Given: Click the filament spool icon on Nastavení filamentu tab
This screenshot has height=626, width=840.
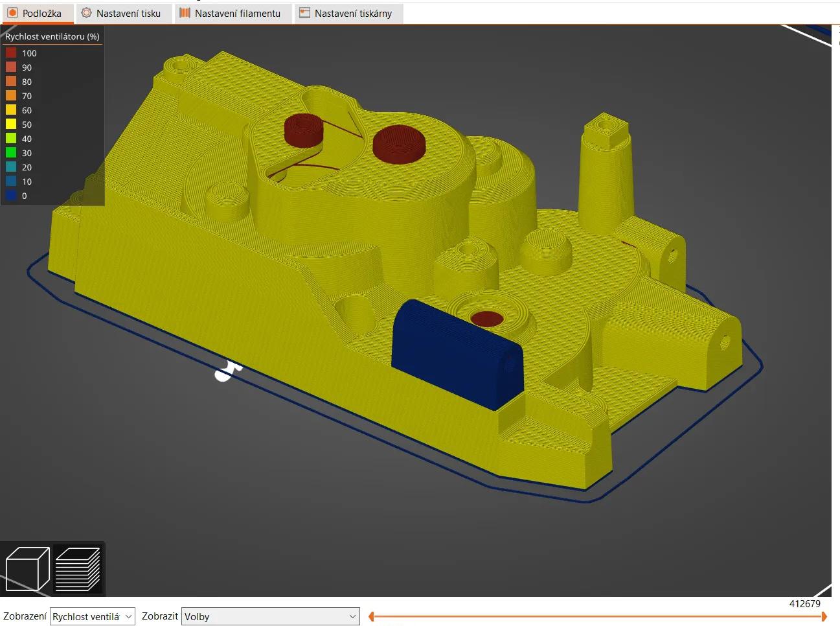Looking at the screenshot, I should click(x=183, y=12).
